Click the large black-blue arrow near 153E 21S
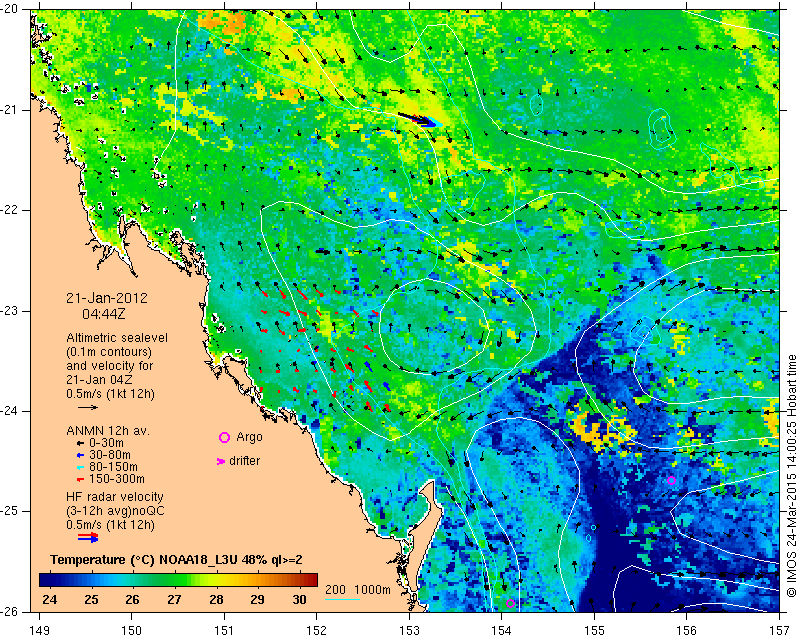This screenshot has width=800, height=640. point(419,120)
